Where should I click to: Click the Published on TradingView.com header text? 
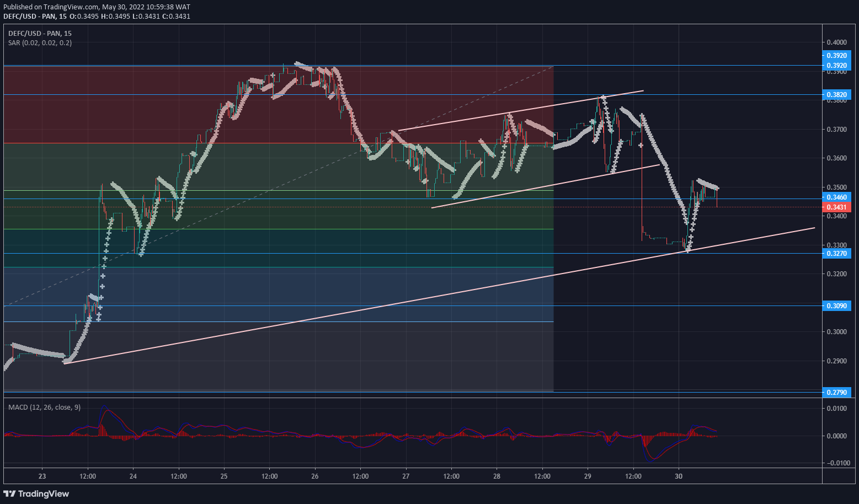click(x=97, y=7)
